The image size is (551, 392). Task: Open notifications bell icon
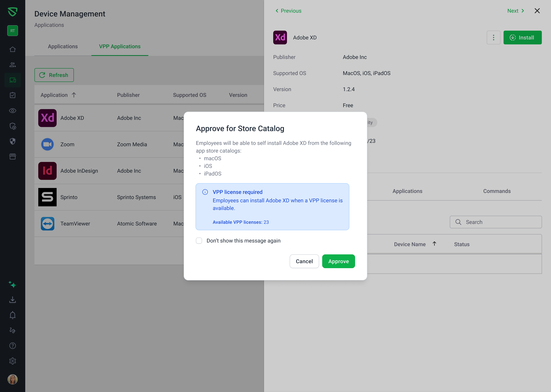[13, 315]
